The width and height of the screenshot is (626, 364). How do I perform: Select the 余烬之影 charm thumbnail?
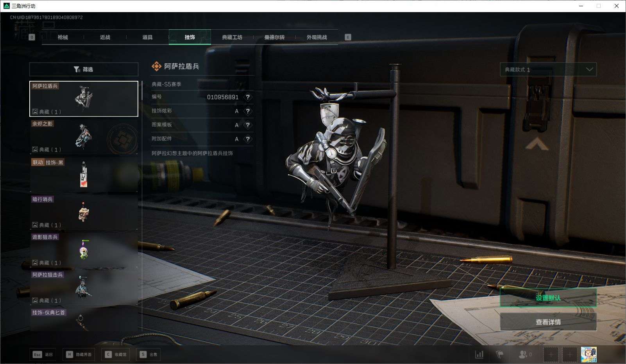click(x=84, y=136)
